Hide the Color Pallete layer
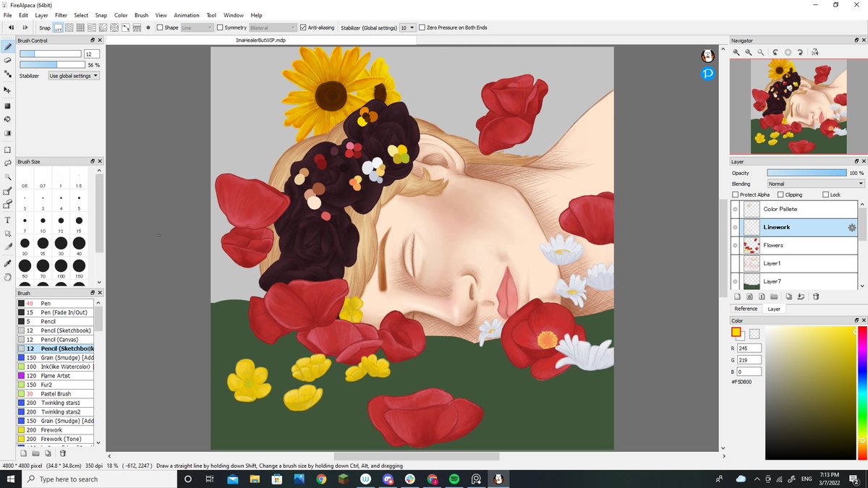This screenshot has width=868, height=488. (x=736, y=210)
